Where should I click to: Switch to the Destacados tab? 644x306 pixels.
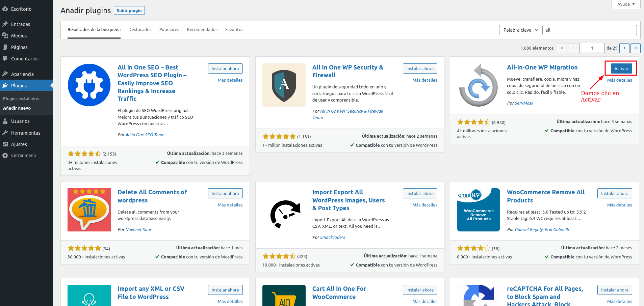(x=140, y=30)
